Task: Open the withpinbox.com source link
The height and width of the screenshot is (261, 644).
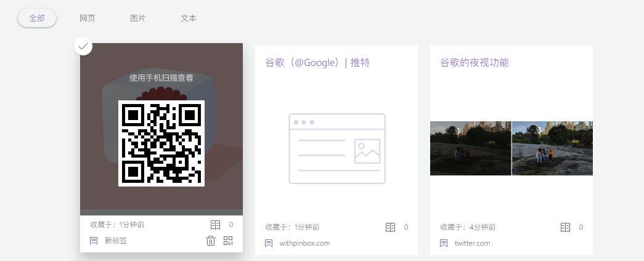Action: [x=305, y=243]
